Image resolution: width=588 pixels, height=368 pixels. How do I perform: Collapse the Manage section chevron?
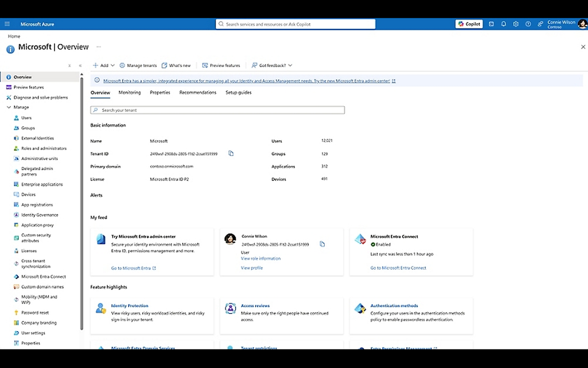tap(8, 107)
